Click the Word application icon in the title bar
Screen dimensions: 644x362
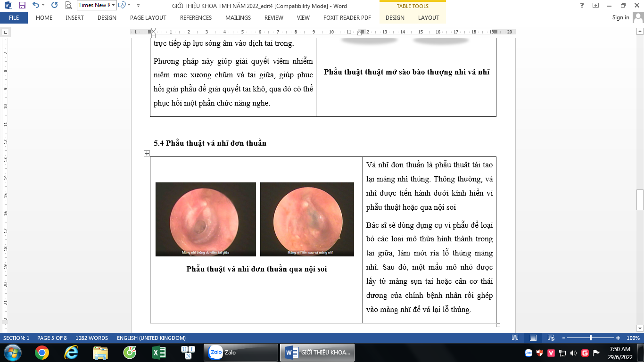point(8,6)
